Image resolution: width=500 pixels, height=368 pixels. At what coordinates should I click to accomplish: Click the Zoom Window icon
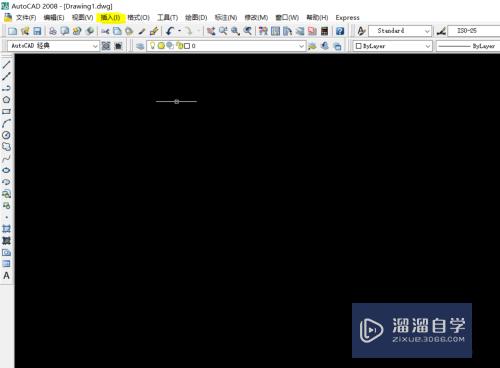pyautogui.click(x=235, y=31)
